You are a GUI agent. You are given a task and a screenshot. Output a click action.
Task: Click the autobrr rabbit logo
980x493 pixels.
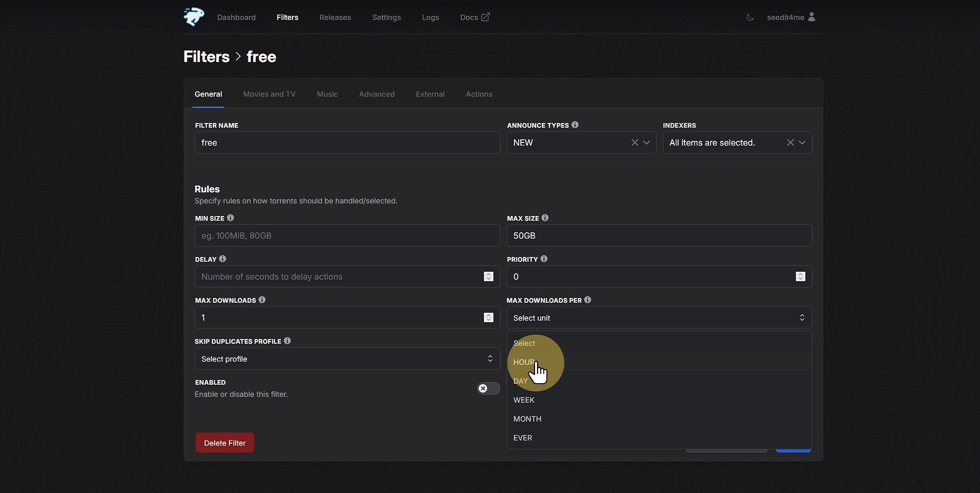coord(194,17)
